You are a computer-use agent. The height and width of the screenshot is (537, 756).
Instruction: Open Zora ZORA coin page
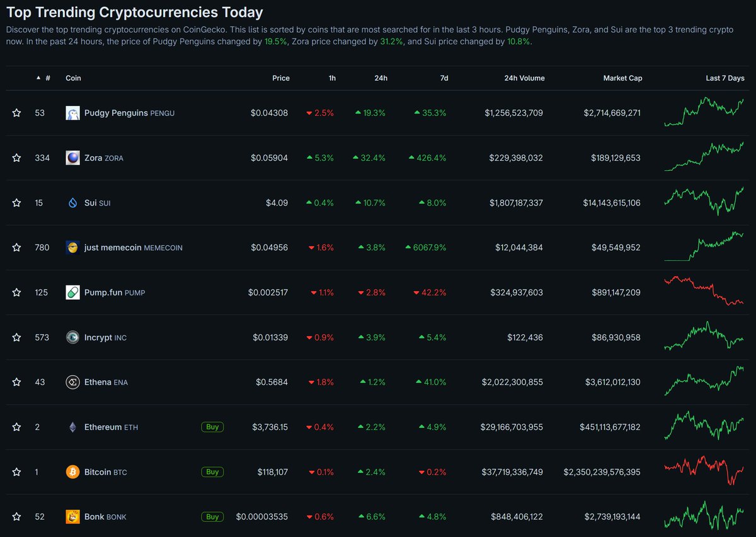tap(104, 158)
